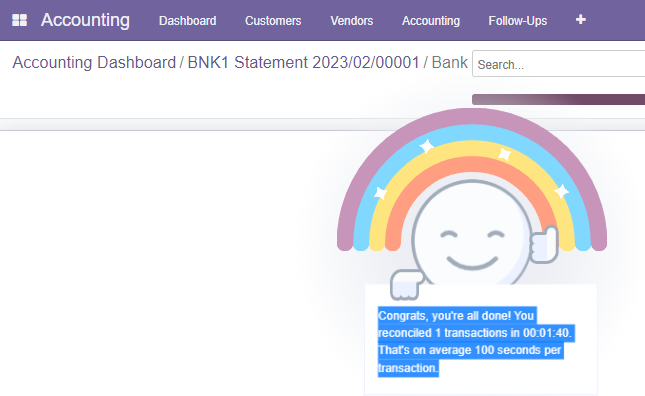Click the sparkle star at rainbow's left side
This screenshot has width=645, height=396.
[381, 193]
